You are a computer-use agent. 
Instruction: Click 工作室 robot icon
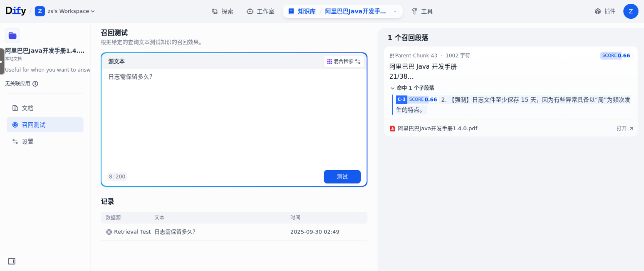(x=250, y=11)
